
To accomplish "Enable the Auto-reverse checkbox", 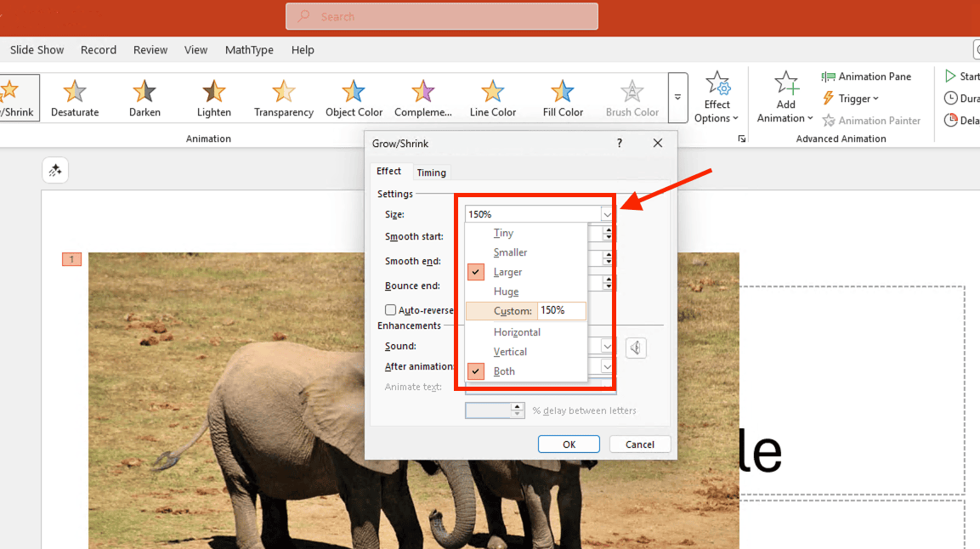I will point(391,310).
